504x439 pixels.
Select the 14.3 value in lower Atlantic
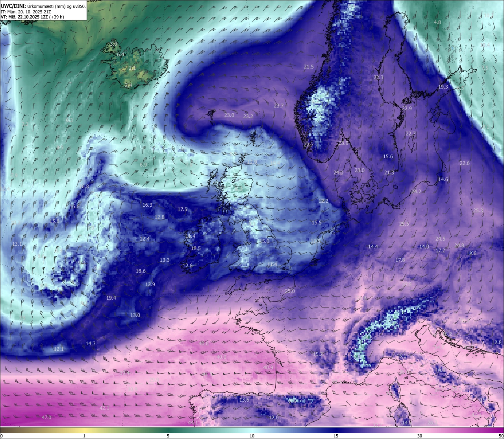[91, 344]
